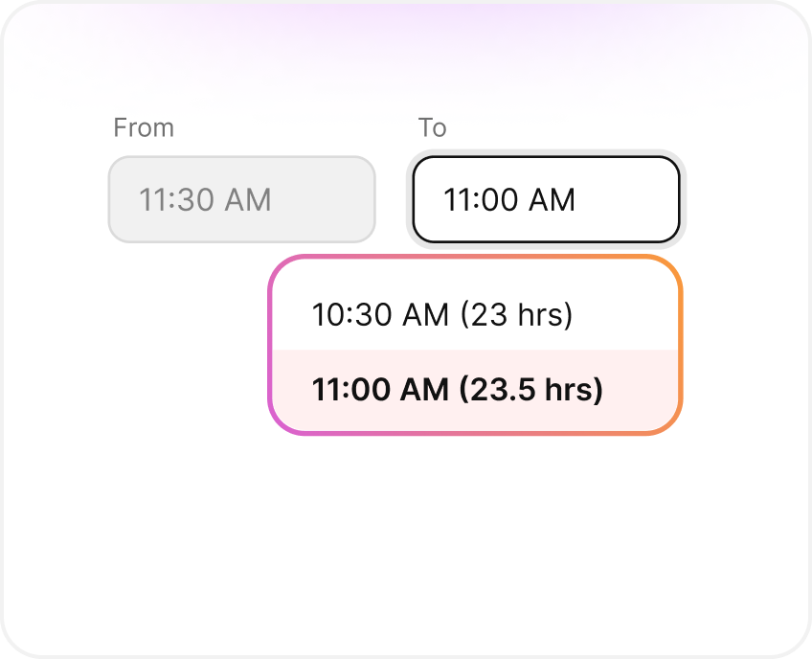Click the To label text
Image resolution: width=812 pixels, height=659 pixels.
tap(432, 127)
